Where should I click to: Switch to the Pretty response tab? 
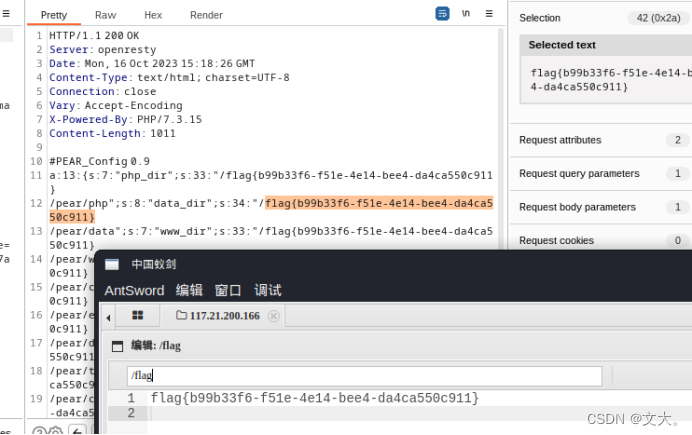point(54,15)
